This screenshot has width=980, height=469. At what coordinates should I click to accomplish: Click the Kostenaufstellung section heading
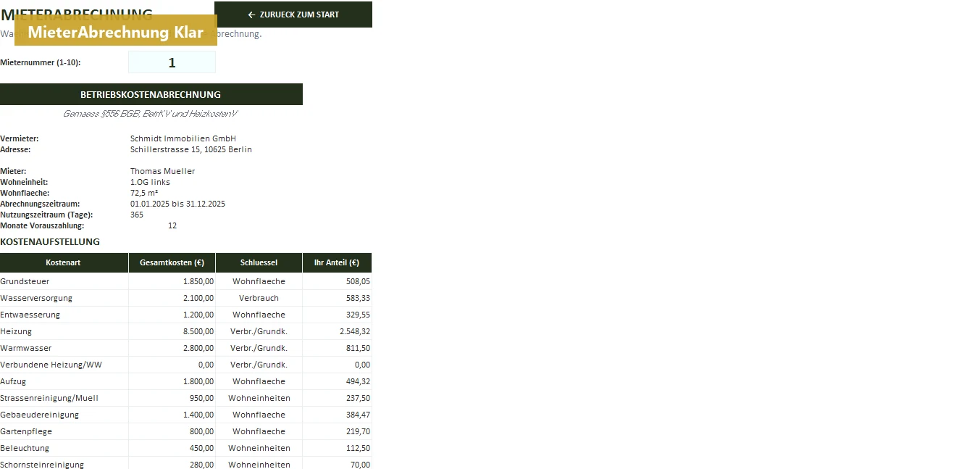50,241
